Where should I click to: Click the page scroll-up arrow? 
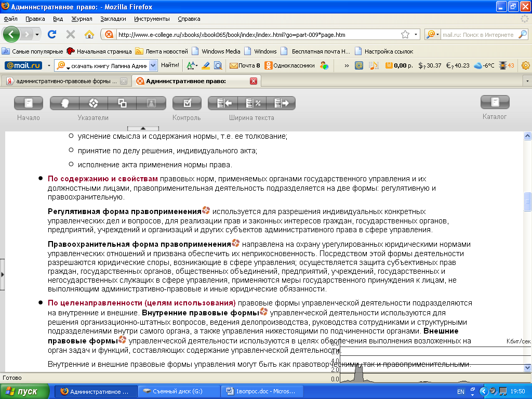527,136
